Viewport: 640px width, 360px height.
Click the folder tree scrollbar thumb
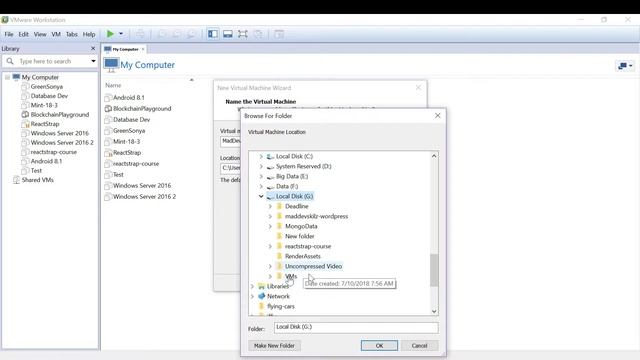pos(434,270)
